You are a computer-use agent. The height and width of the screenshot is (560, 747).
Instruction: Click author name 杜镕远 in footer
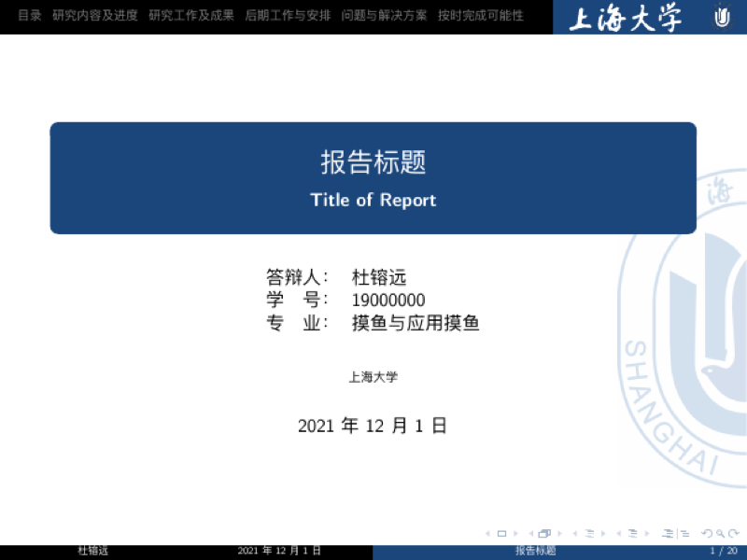(92, 551)
